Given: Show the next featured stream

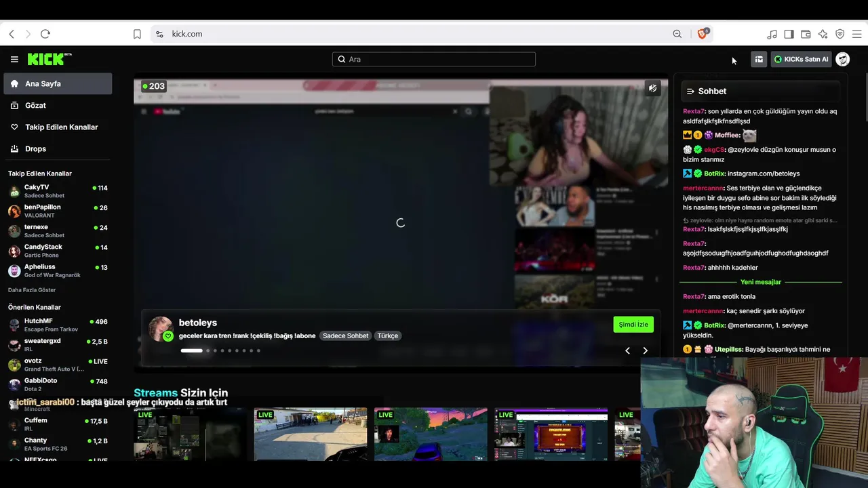Looking at the screenshot, I should [x=645, y=350].
